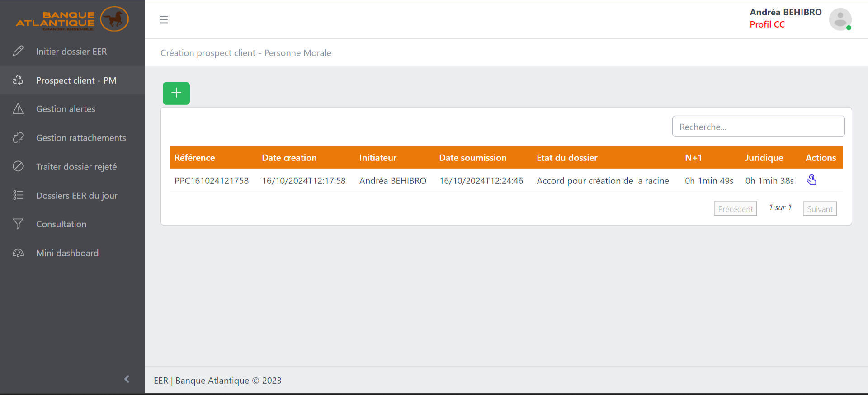Click the Référence column header
The width and height of the screenshot is (868, 395).
194,158
